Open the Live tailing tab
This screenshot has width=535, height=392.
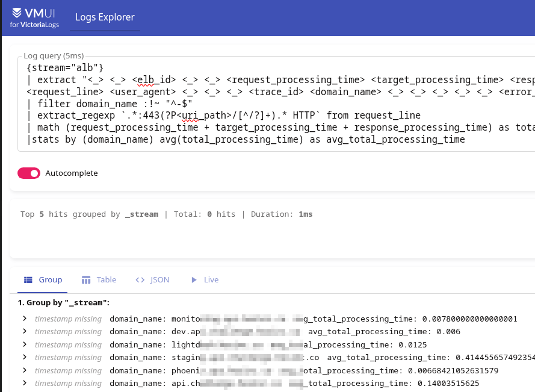coord(204,280)
